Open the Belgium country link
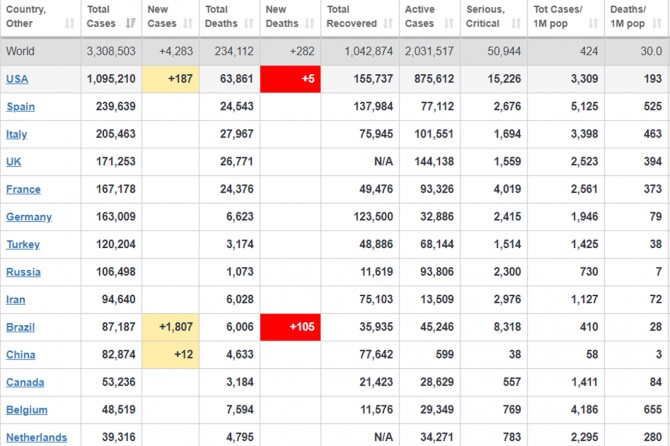 click(26, 410)
